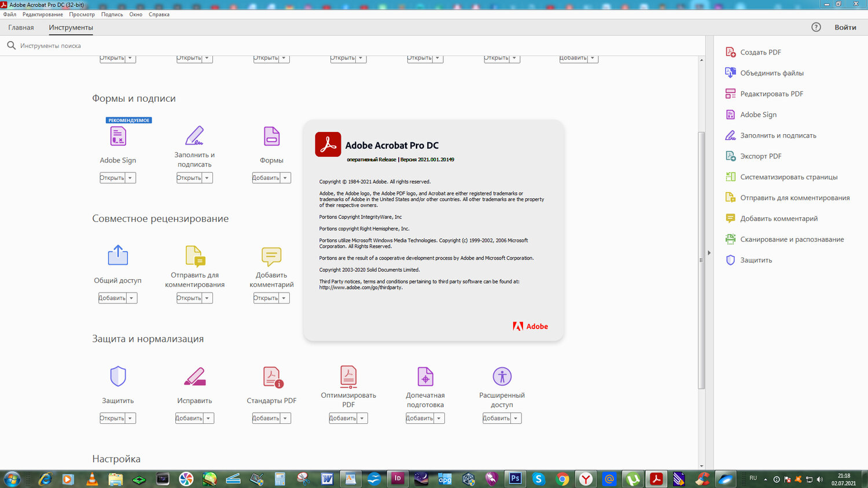Click the Войти sign-in button
The image size is (868, 488).
click(x=845, y=27)
